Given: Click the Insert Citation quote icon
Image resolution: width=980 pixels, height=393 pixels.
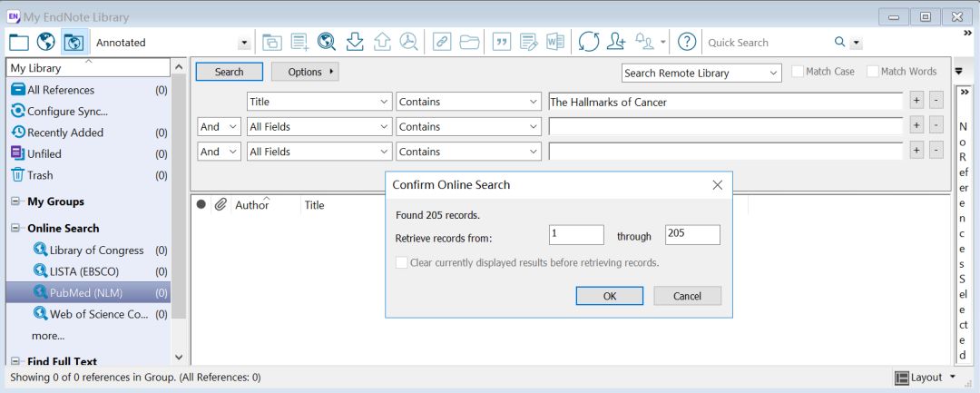Looking at the screenshot, I should point(501,43).
